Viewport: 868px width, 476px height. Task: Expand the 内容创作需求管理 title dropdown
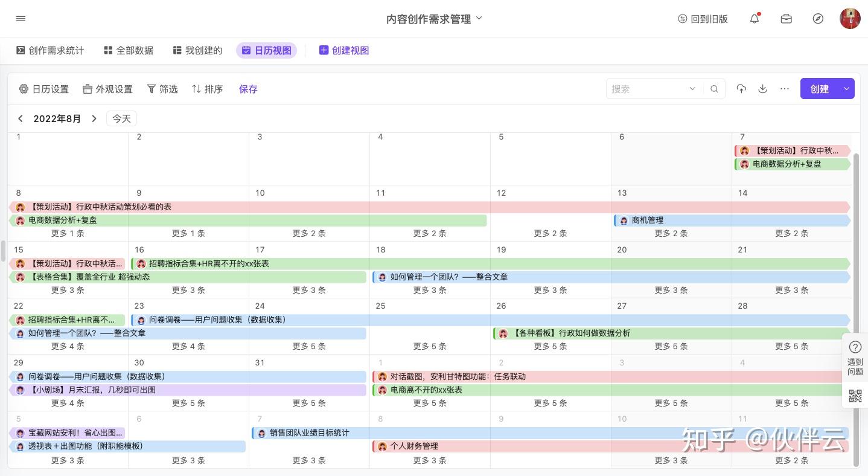coord(479,18)
